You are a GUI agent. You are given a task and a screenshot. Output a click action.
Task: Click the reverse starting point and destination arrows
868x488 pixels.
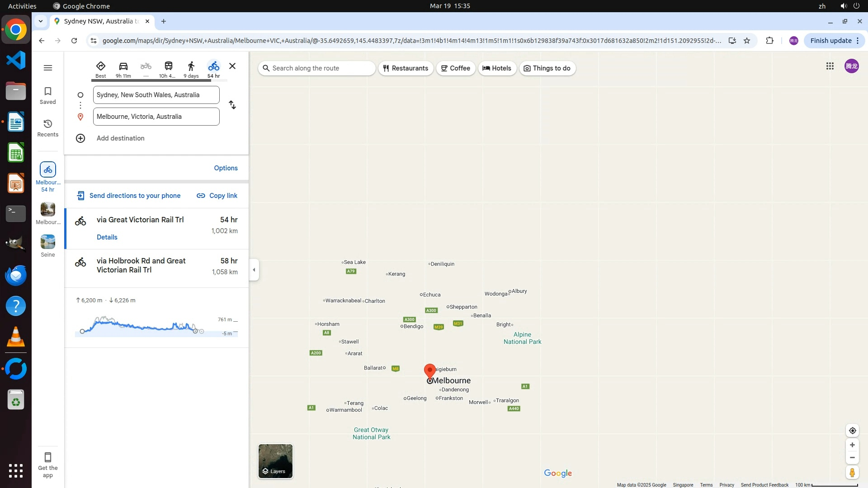click(232, 105)
